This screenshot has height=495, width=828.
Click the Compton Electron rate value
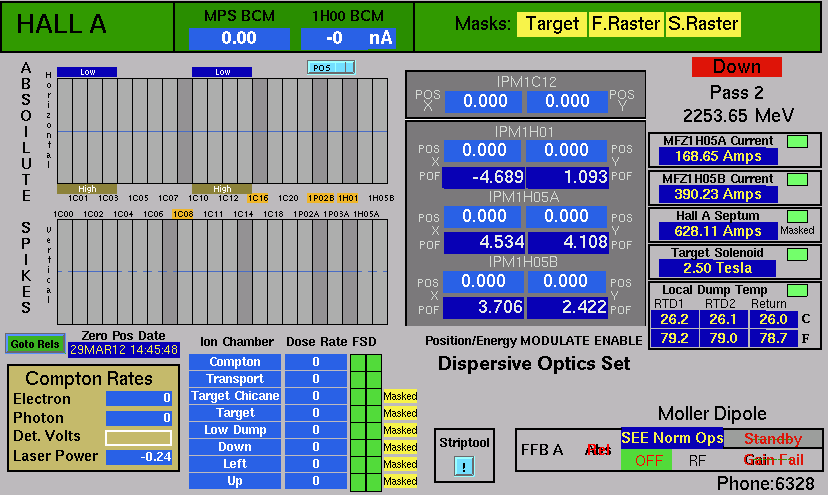[x=138, y=398]
